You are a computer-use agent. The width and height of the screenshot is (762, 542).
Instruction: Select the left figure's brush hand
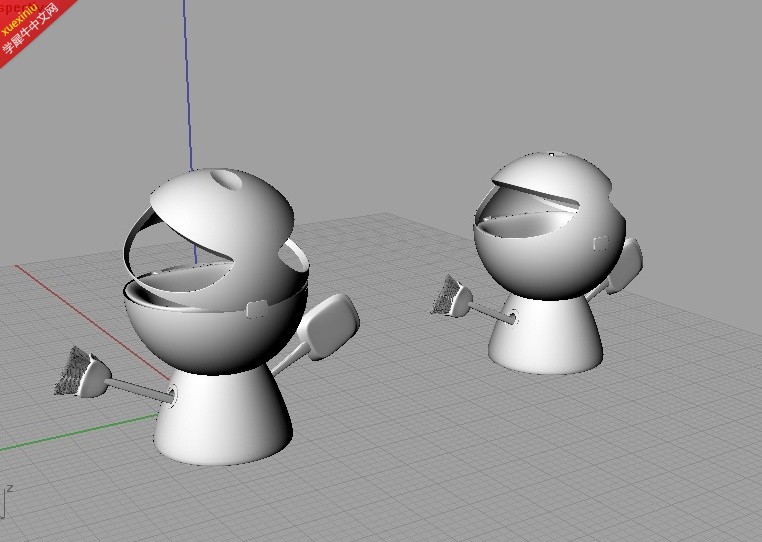[83, 374]
